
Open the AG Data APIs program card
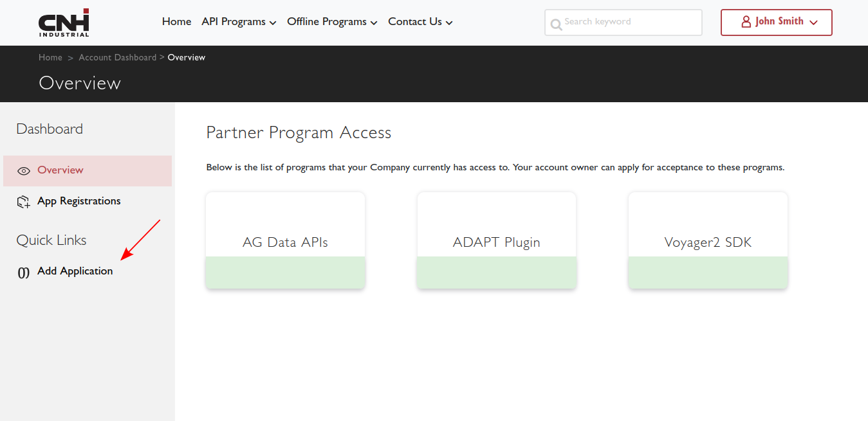[x=286, y=240]
